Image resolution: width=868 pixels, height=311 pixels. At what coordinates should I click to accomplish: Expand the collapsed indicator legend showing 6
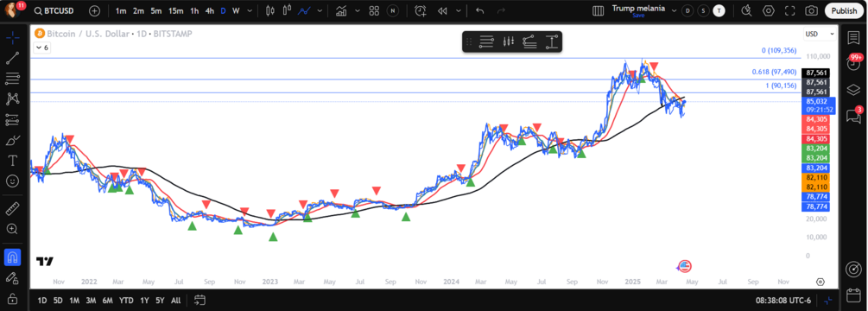coord(42,48)
